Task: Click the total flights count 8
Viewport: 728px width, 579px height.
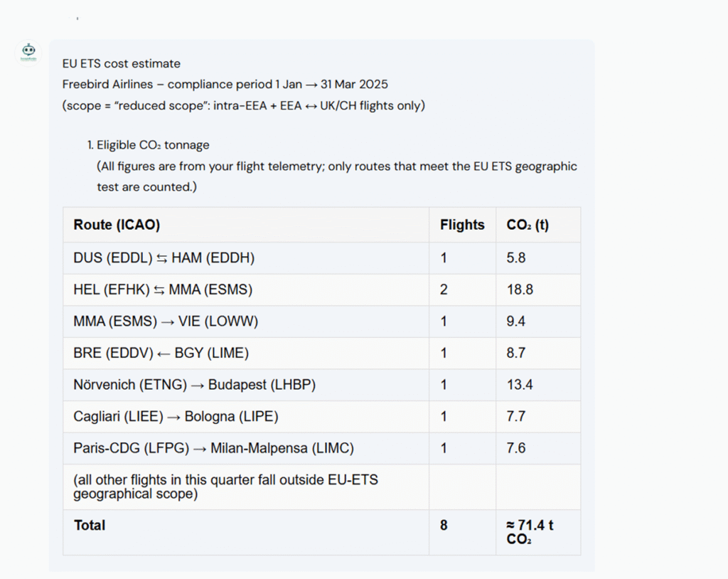Action: click(x=444, y=525)
